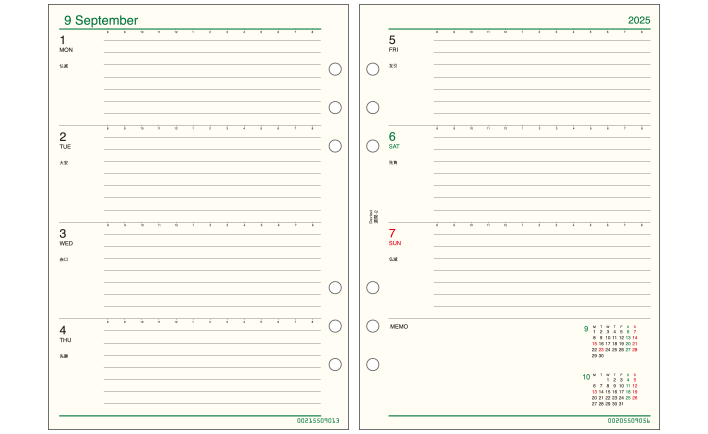Open the September mini calendar
This screenshot has width=708, height=434.
pos(614,341)
